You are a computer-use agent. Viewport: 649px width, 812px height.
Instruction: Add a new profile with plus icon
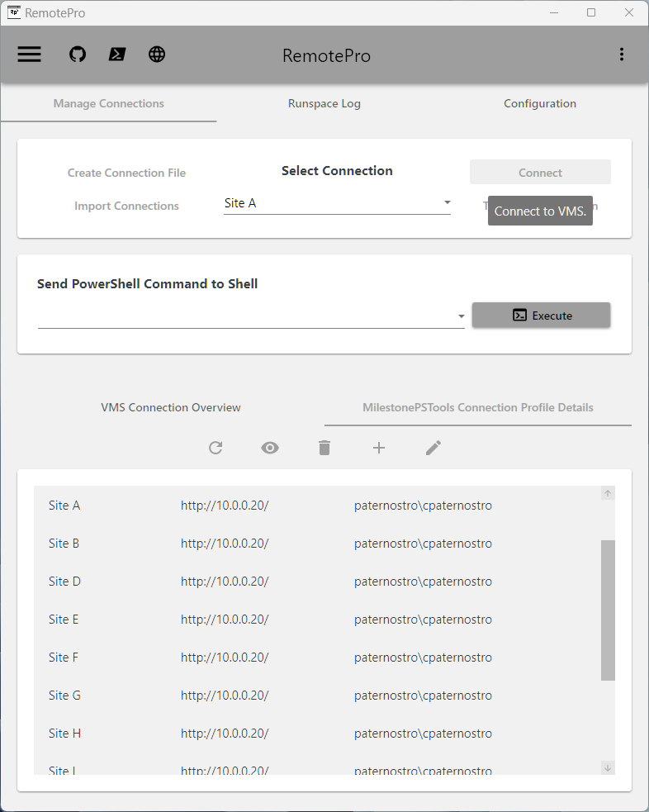379,448
